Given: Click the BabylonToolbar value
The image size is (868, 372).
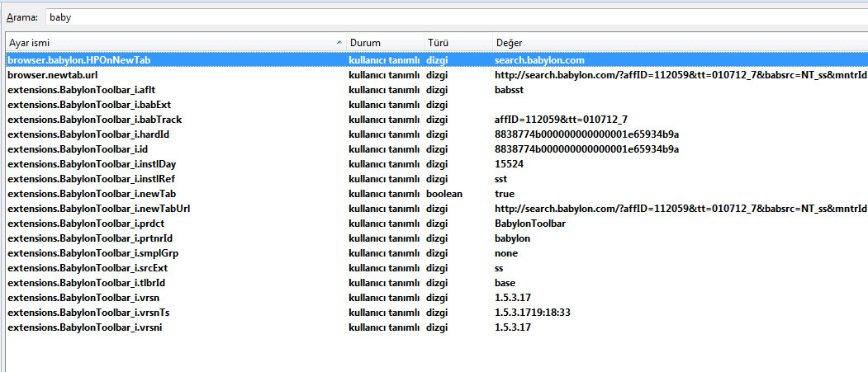Looking at the screenshot, I should pos(530,224).
